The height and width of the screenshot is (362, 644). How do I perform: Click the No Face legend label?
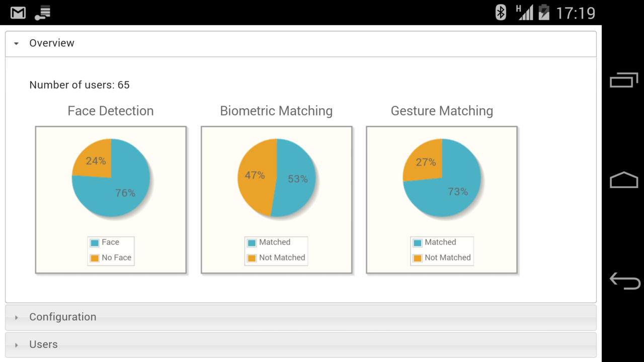coord(116,257)
